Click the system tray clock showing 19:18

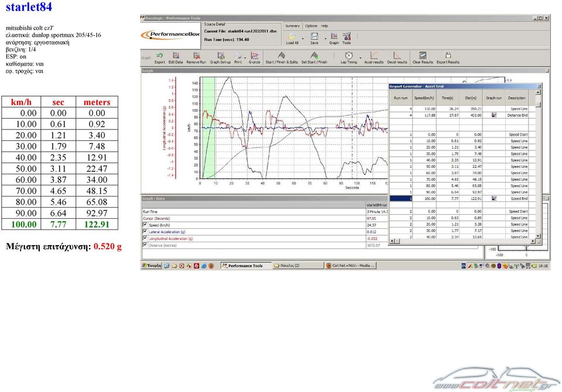pos(543,266)
